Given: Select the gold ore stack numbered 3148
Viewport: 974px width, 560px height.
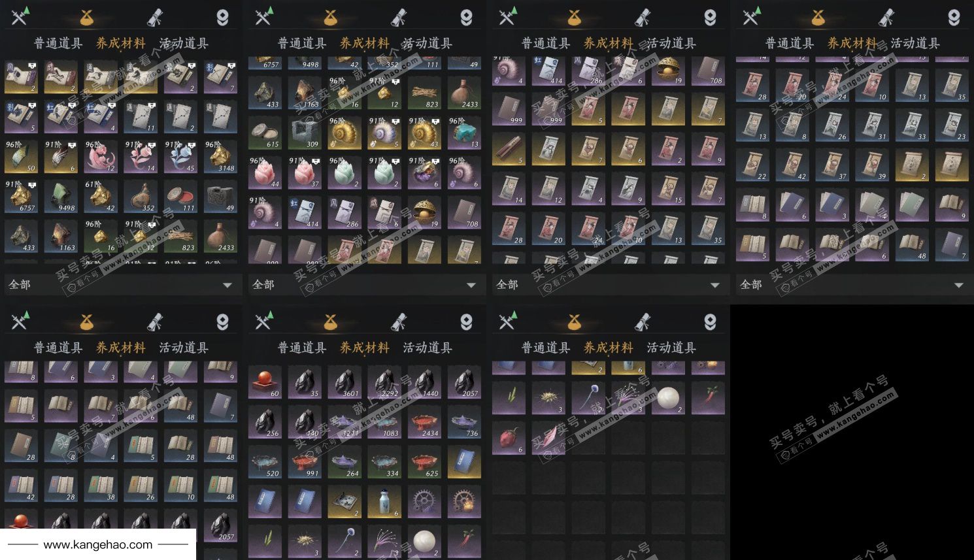Looking at the screenshot, I should (x=220, y=156).
